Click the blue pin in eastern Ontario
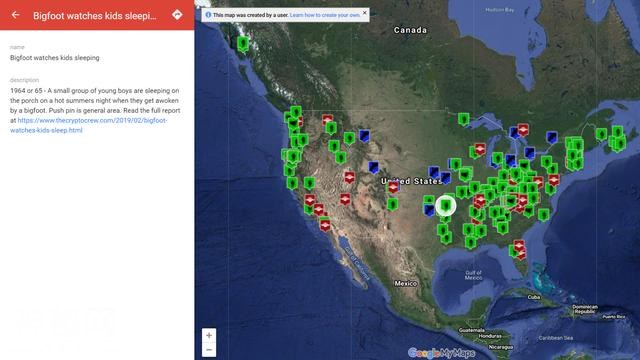 (552, 137)
